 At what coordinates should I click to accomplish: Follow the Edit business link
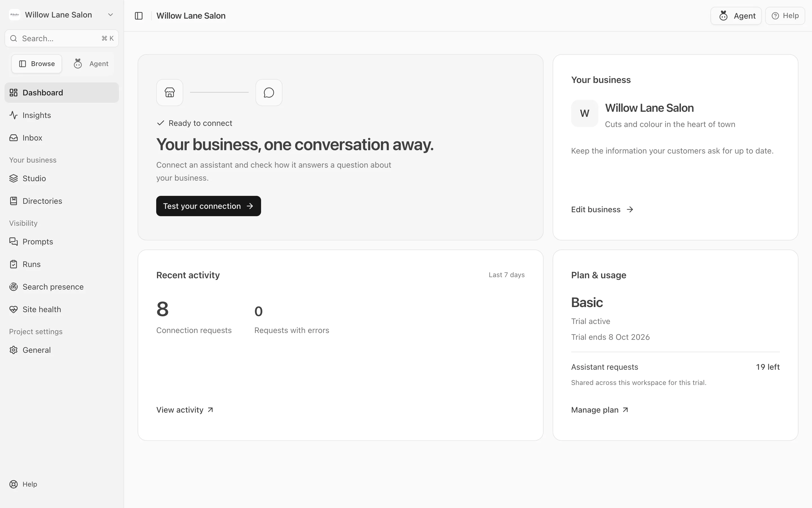pyautogui.click(x=602, y=209)
